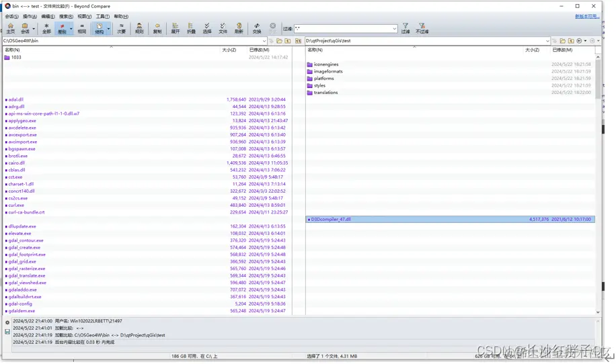
Task: Open the 视图(V) menu
Action: [x=84, y=17]
